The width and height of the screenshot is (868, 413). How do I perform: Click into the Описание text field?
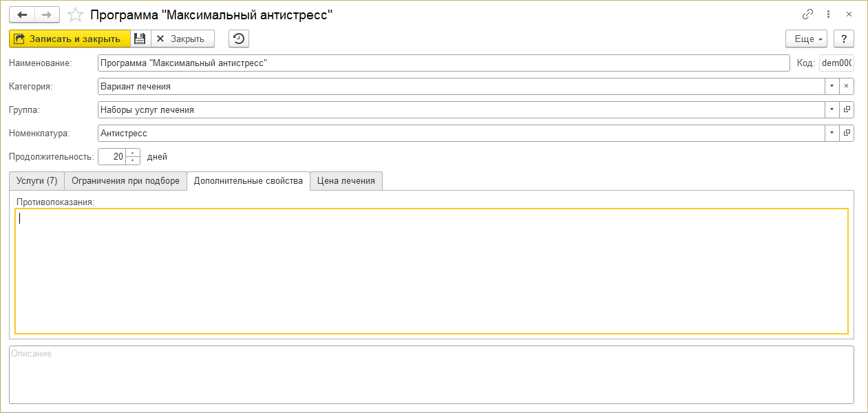(431, 374)
